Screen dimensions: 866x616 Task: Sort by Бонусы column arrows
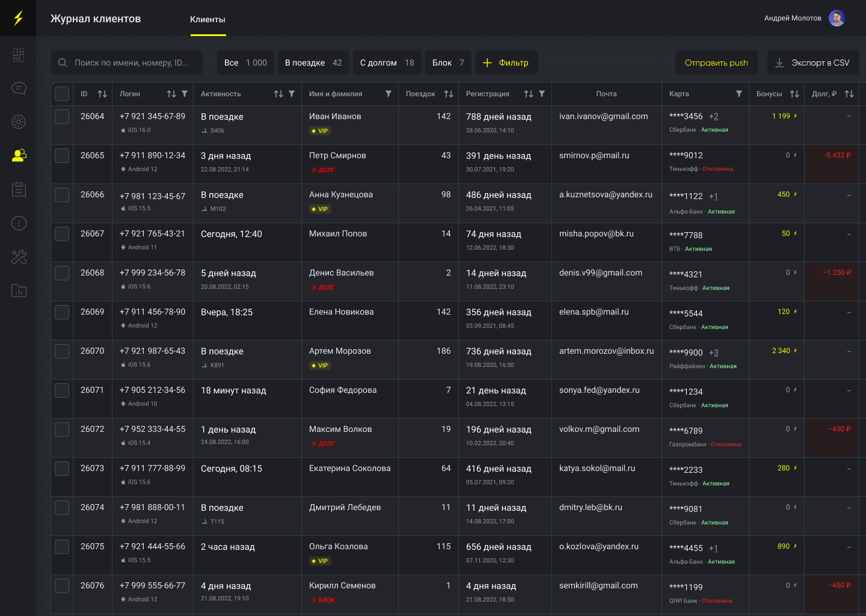coord(794,94)
